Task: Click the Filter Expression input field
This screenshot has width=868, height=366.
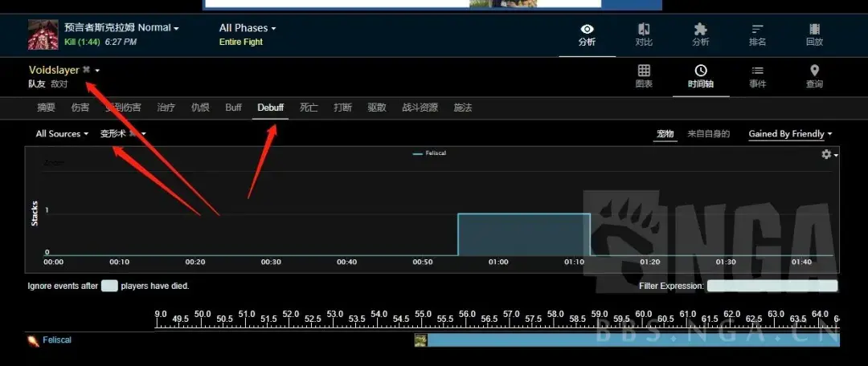Action: click(x=772, y=286)
